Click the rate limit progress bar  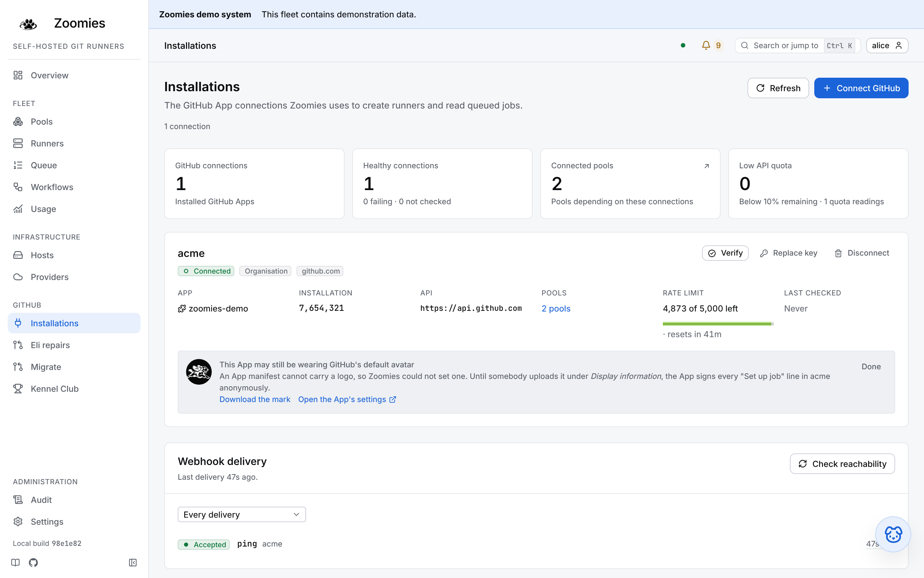point(718,324)
